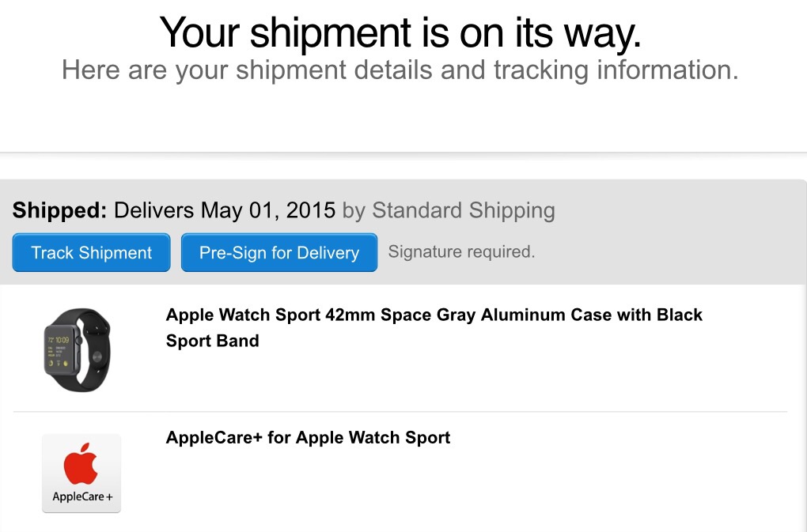The height and width of the screenshot is (532, 807).
Task: Open AppleCare+ for Apple Watch Sport title
Action: pyautogui.click(x=308, y=438)
